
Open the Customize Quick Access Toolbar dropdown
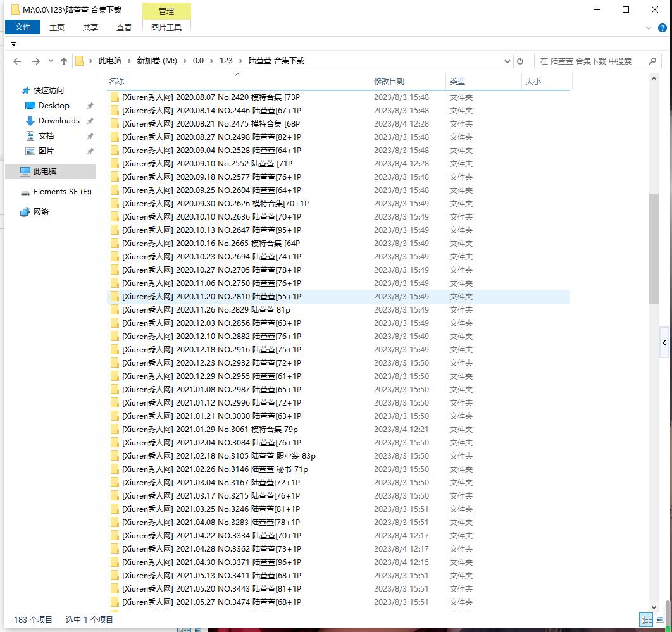13,44
